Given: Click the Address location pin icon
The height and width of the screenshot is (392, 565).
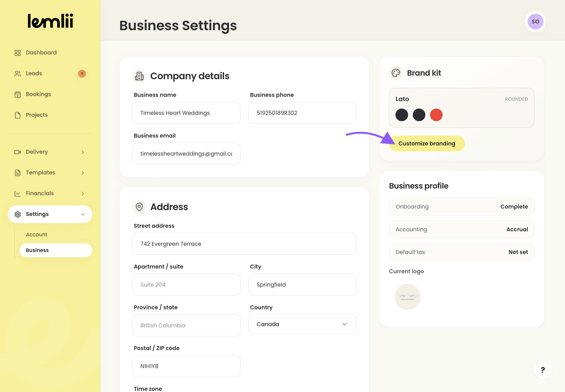Looking at the screenshot, I should pos(139,207).
